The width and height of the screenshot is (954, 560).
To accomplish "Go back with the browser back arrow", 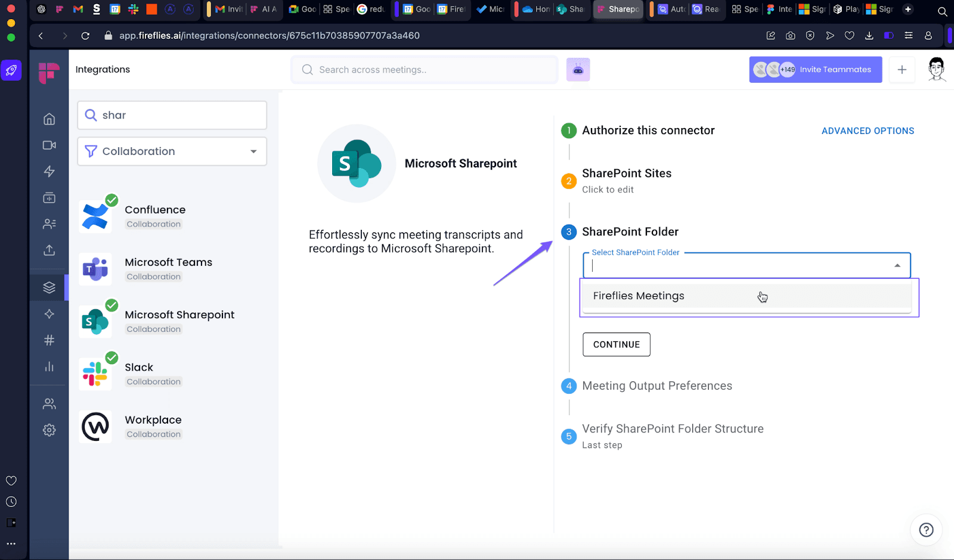I will coord(41,36).
